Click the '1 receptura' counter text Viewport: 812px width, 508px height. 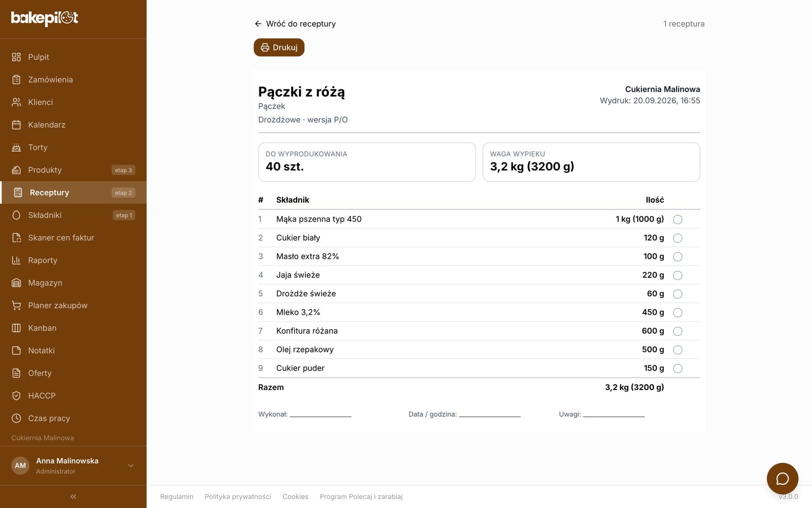[683, 23]
